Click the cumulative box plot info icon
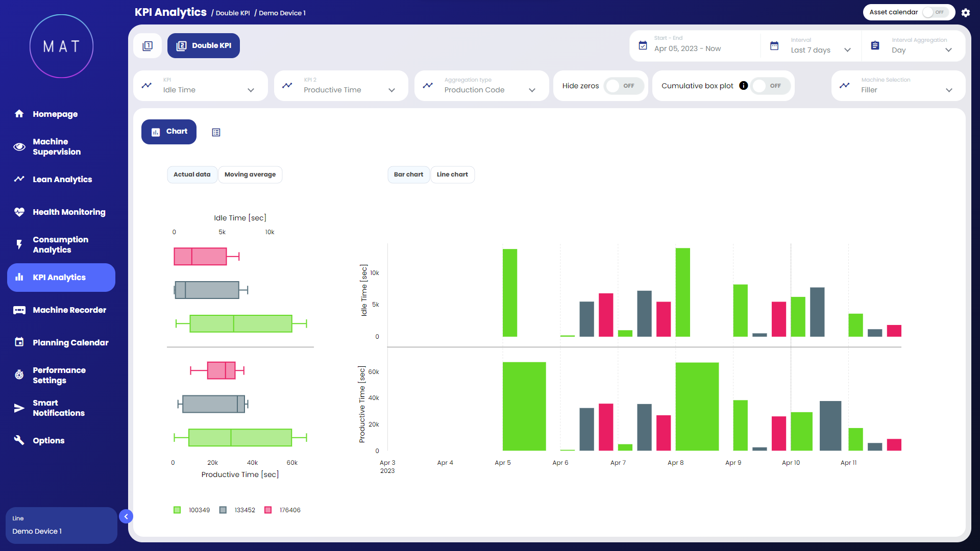This screenshot has height=551, width=980. [x=743, y=86]
